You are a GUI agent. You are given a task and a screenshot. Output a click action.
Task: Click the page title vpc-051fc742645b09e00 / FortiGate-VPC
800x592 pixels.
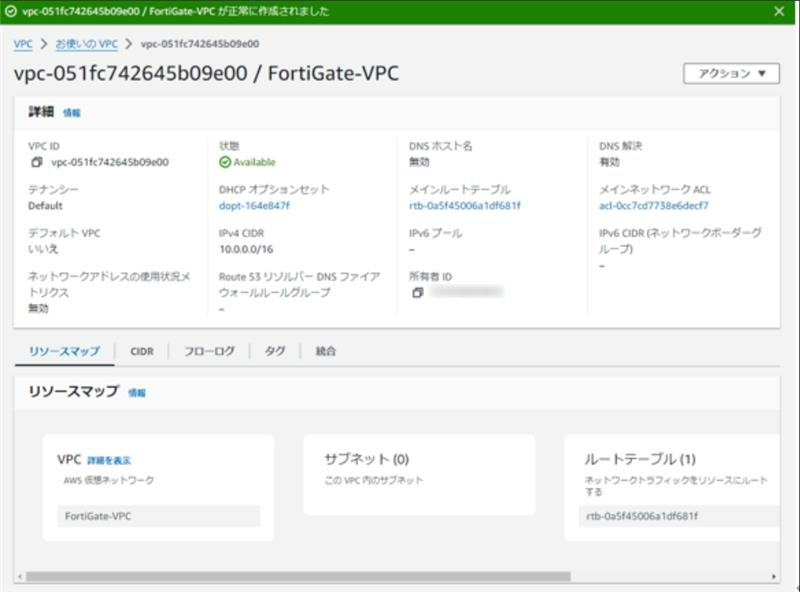(x=206, y=73)
